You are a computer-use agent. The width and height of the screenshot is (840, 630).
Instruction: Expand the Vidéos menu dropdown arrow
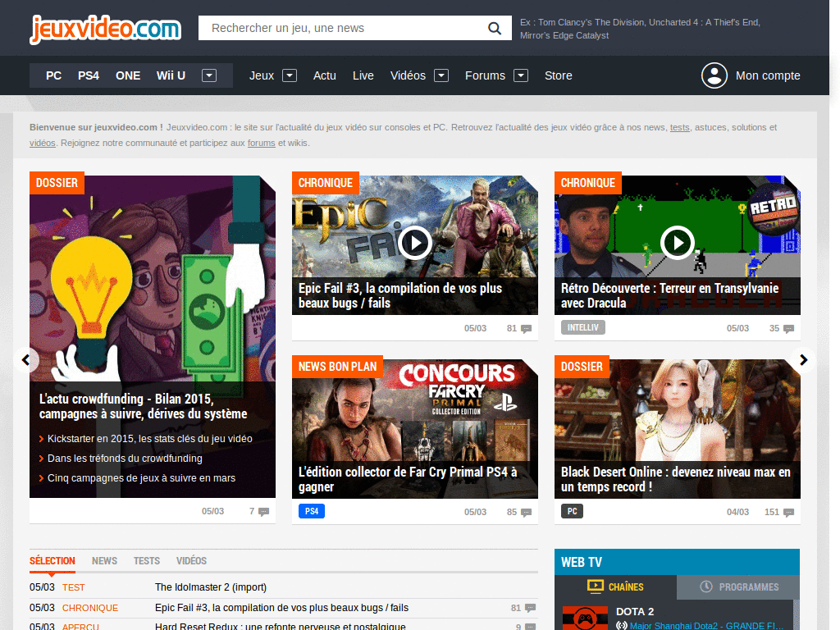(x=441, y=75)
